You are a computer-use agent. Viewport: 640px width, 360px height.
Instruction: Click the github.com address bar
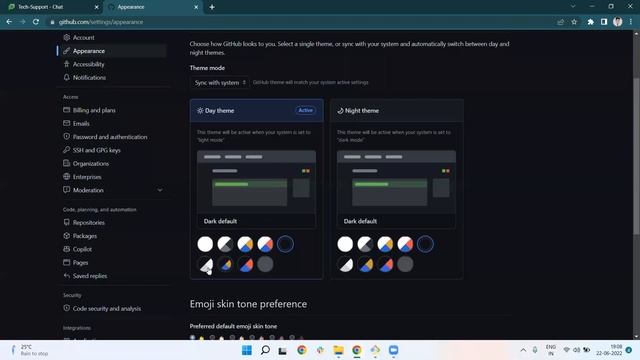tap(302, 22)
